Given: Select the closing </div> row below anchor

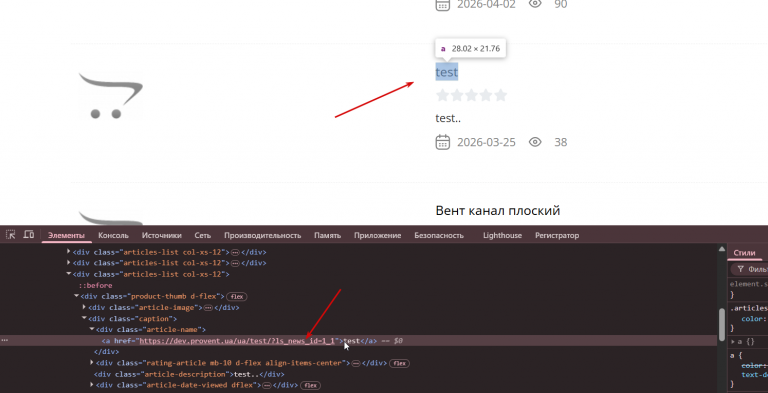Looking at the screenshot, I should point(106,352).
